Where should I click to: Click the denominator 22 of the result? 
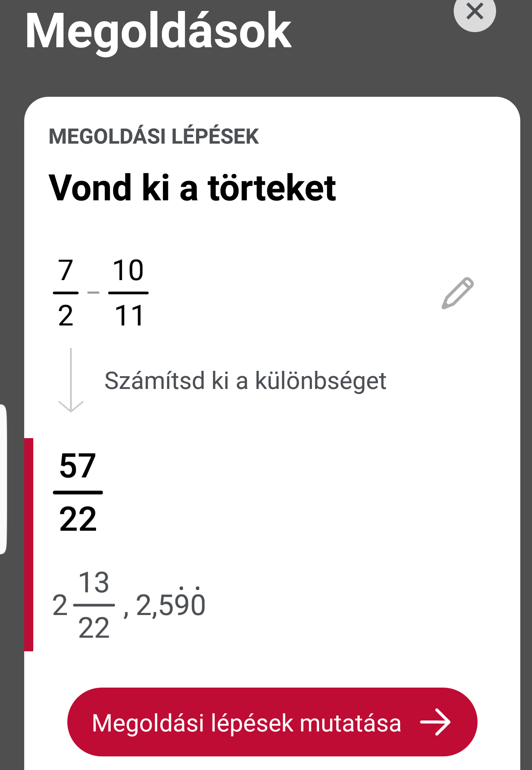click(x=78, y=519)
